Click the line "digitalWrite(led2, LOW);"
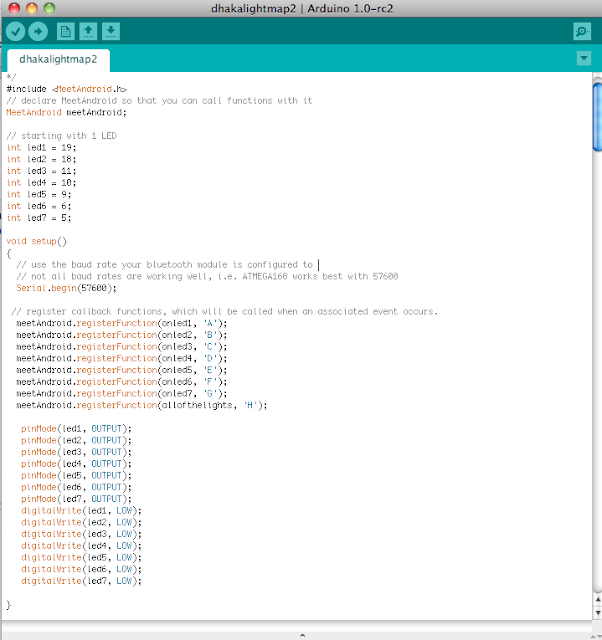The image size is (602, 640). click(82, 522)
